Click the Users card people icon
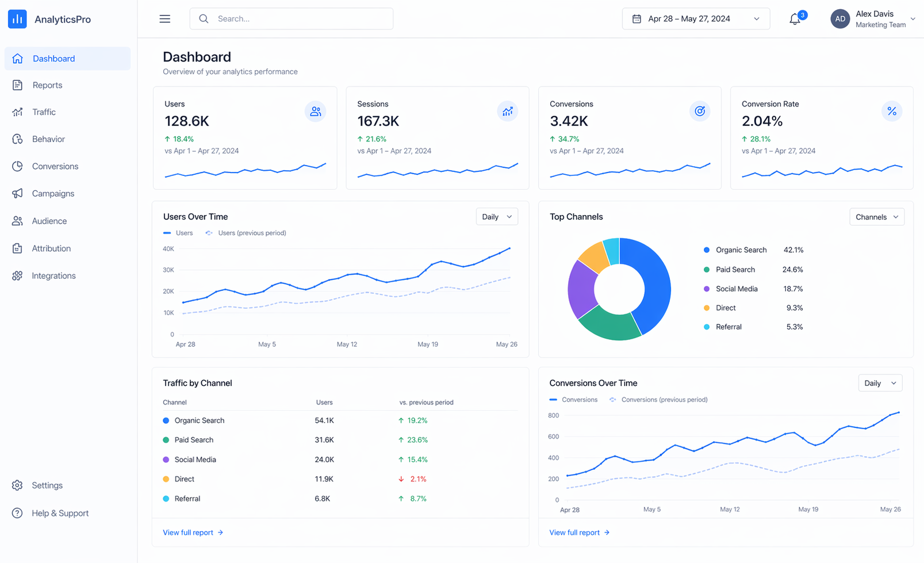 coord(316,111)
